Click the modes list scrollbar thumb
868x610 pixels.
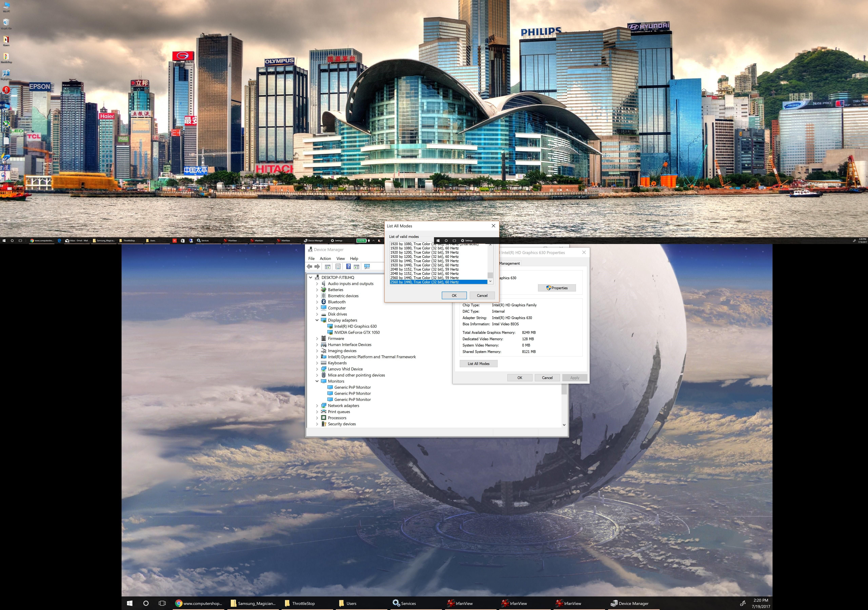490,275
